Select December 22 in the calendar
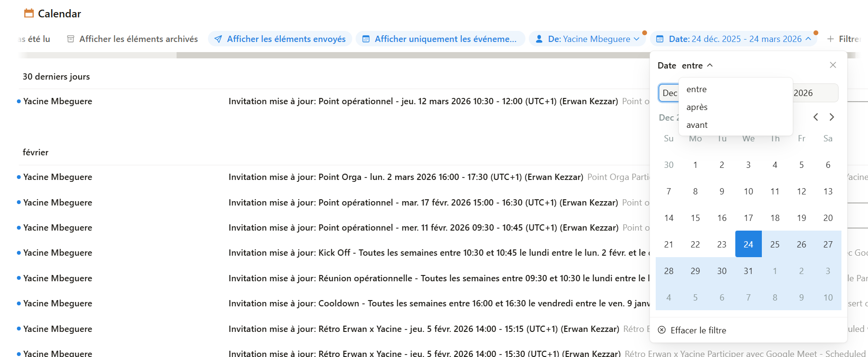Screen dimensions: 868x357 695,244
